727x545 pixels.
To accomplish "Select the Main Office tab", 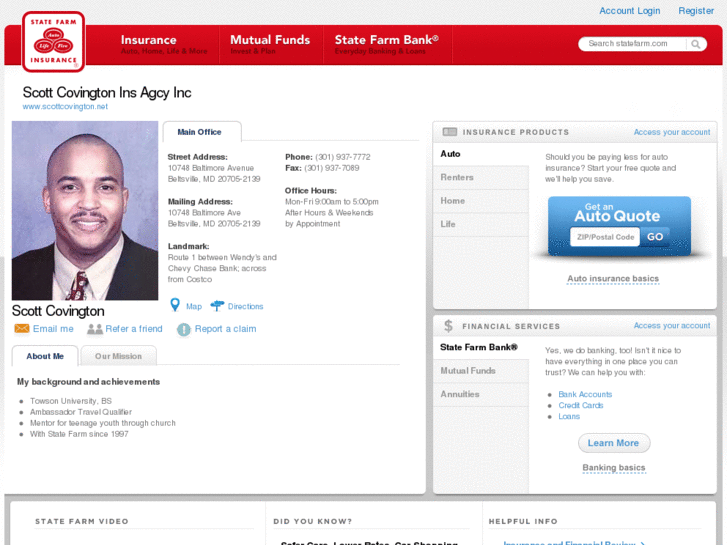I will [202, 132].
